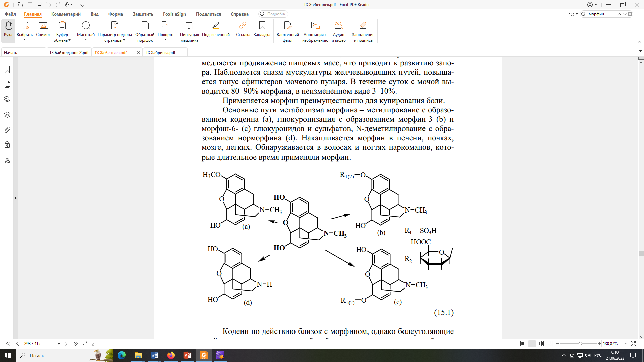The image size is (644, 362).
Task: Open the Attachments paperclip panel in sidebar
Action: pos(7,130)
